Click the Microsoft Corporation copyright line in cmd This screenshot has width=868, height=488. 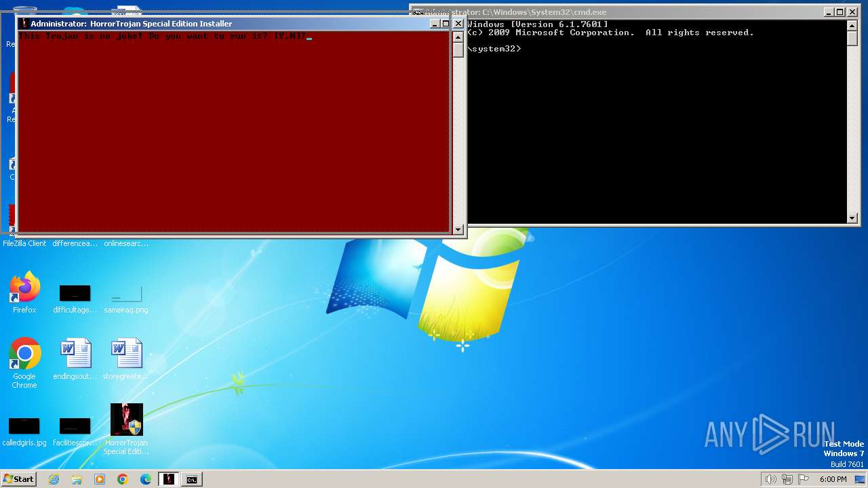[x=610, y=33]
